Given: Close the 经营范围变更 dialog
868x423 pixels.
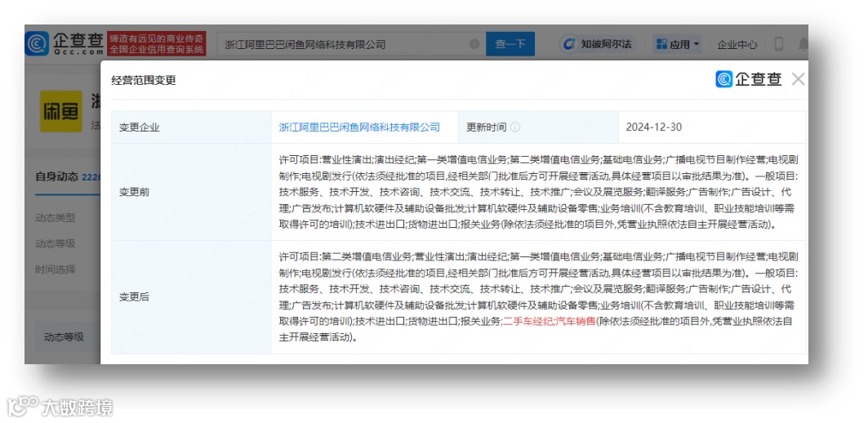Looking at the screenshot, I should click(798, 79).
